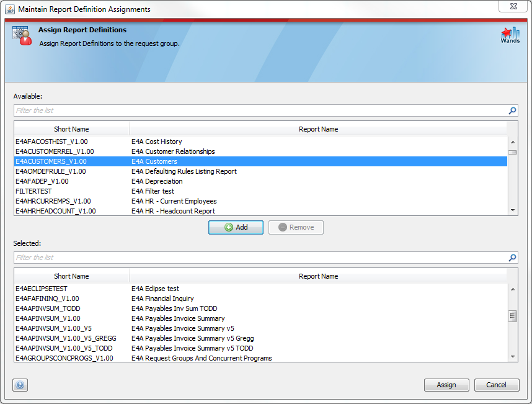Sort Selected list by Short Name header

point(71,276)
